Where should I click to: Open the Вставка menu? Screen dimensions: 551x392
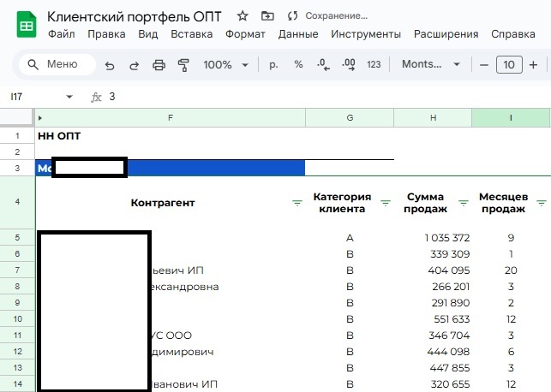pyautogui.click(x=192, y=34)
